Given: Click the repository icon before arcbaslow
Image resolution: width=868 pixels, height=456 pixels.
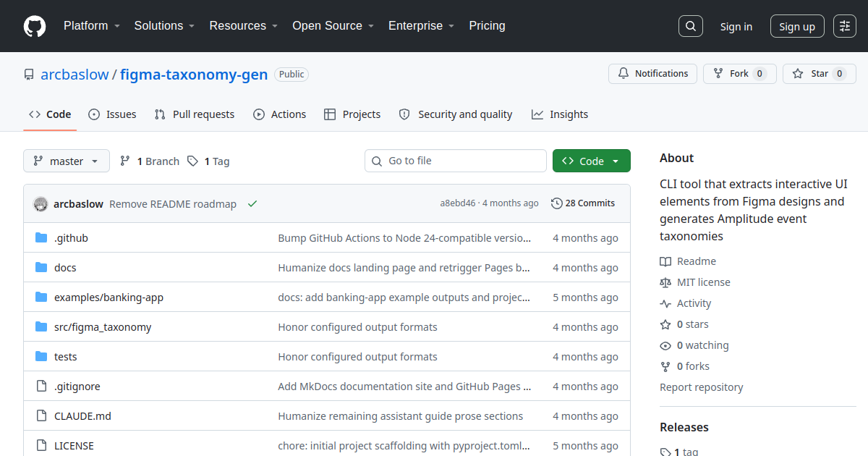Looking at the screenshot, I should click(29, 75).
